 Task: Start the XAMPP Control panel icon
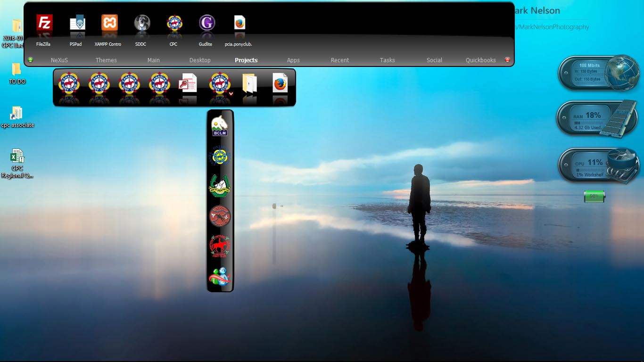point(109,23)
